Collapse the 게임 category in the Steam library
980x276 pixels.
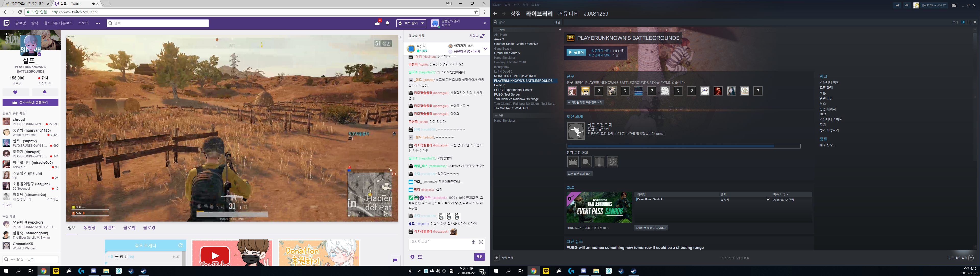496,30
